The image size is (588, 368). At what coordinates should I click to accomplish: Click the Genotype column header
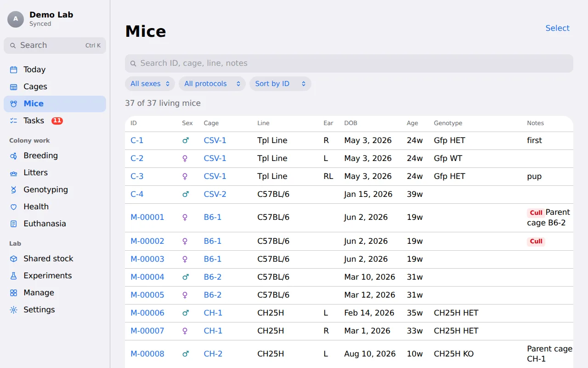448,123
